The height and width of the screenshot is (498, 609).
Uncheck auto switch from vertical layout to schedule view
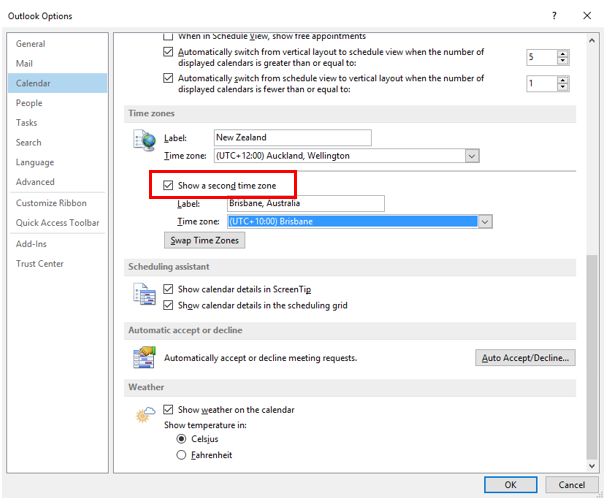pyautogui.click(x=168, y=52)
